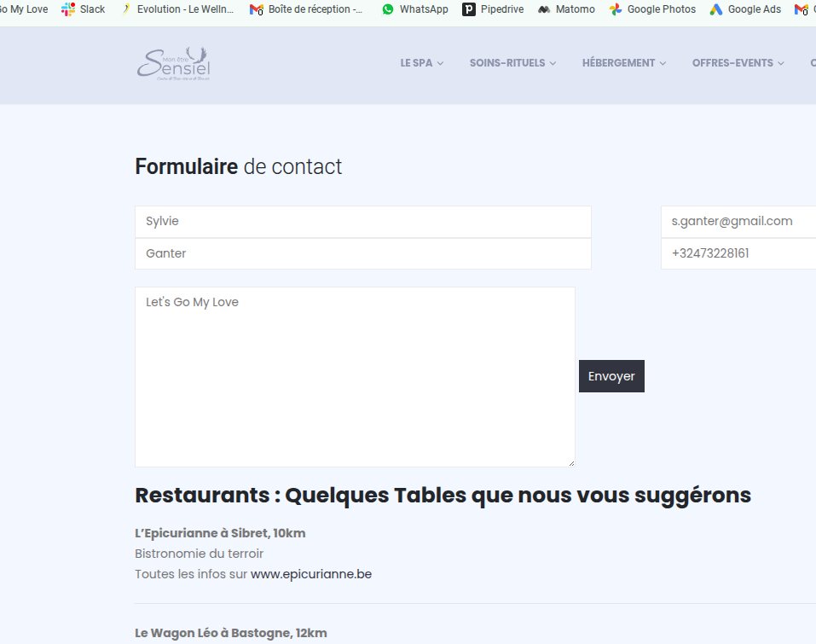Viewport: 816px width, 644px height.
Task: Click the phone number input field
Action: pos(738,253)
